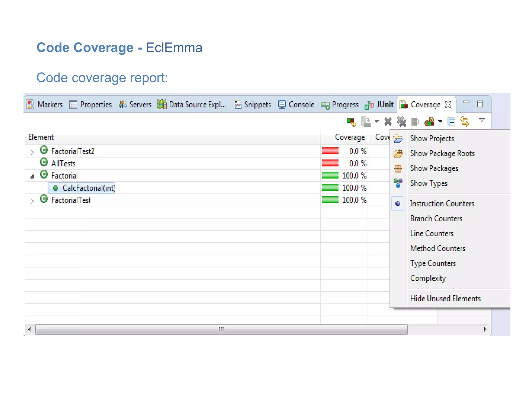The height and width of the screenshot is (399, 532).
Task: Switch to the Progress tab
Action: click(x=340, y=105)
